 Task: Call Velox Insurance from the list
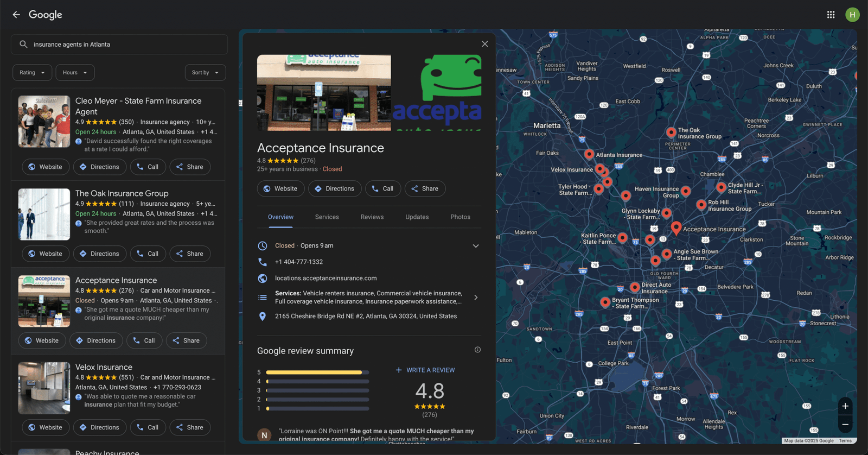(148, 428)
